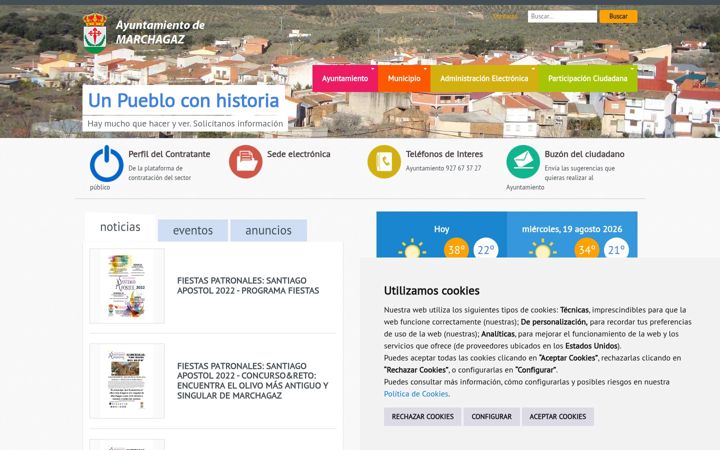Expand the Administración Electrónica dropdown menu
The height and width of the screenshot is (450, 720).
point(484,79)
